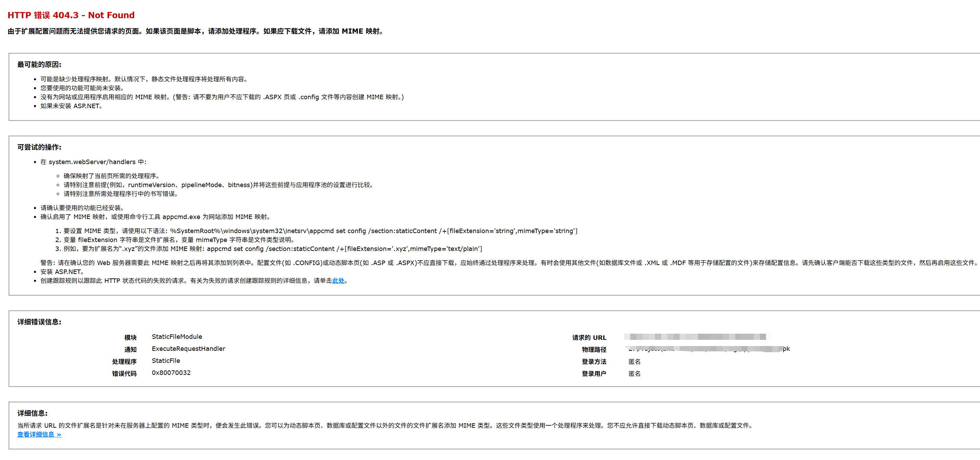Screen dimensions: 980x460
Task: Select the ExecuteRequestHandler notification text
Action: click(188, 348)
